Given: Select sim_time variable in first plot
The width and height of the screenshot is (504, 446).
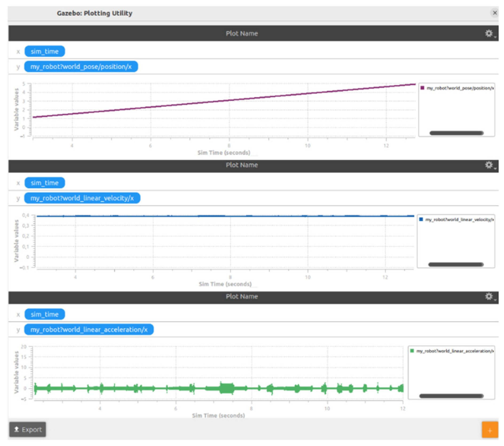Looking at the screenshot, I should 45,51.
